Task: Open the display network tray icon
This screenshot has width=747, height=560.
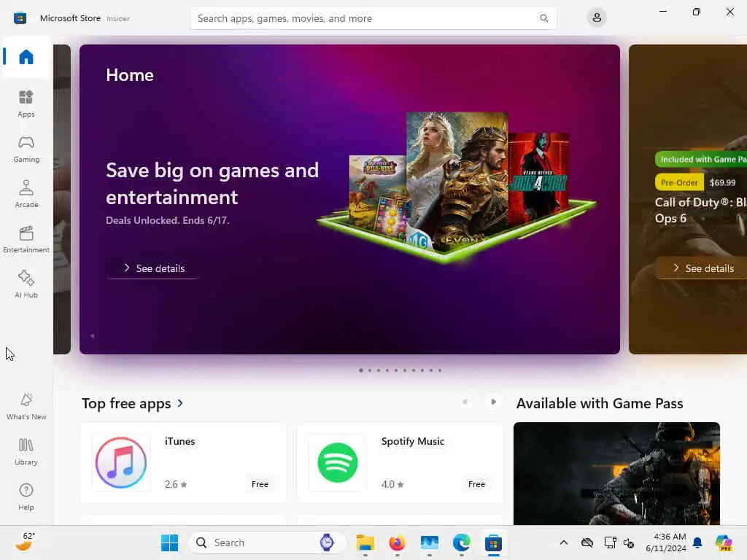Action: tap(609, 542)
